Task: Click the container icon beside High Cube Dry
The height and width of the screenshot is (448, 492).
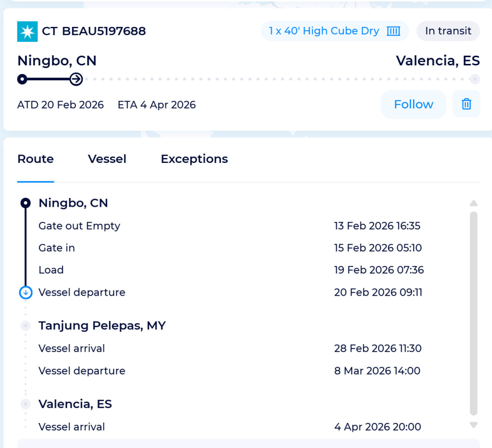Action: (x=394, y=31)
